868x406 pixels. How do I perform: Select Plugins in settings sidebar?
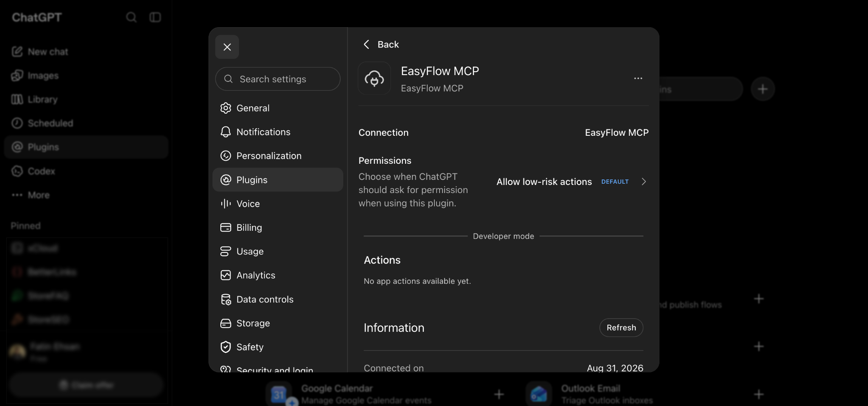tap(278, 180)
